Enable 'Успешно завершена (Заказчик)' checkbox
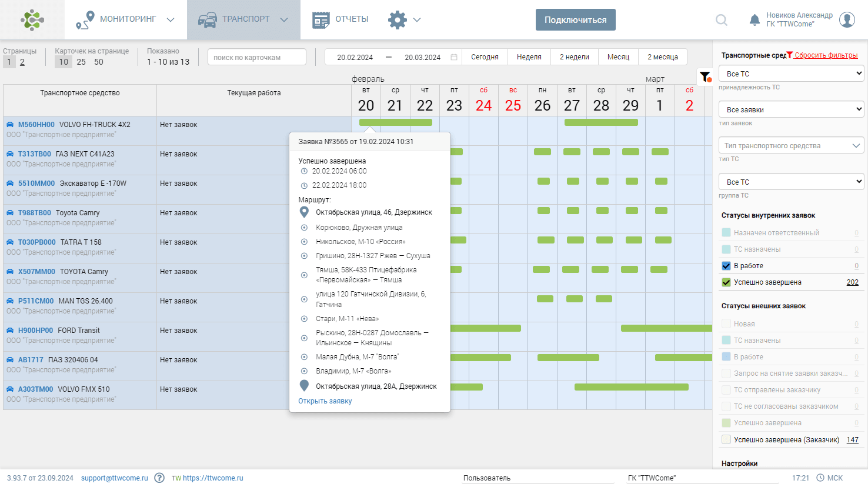The image size is (868, 487). 726,439
